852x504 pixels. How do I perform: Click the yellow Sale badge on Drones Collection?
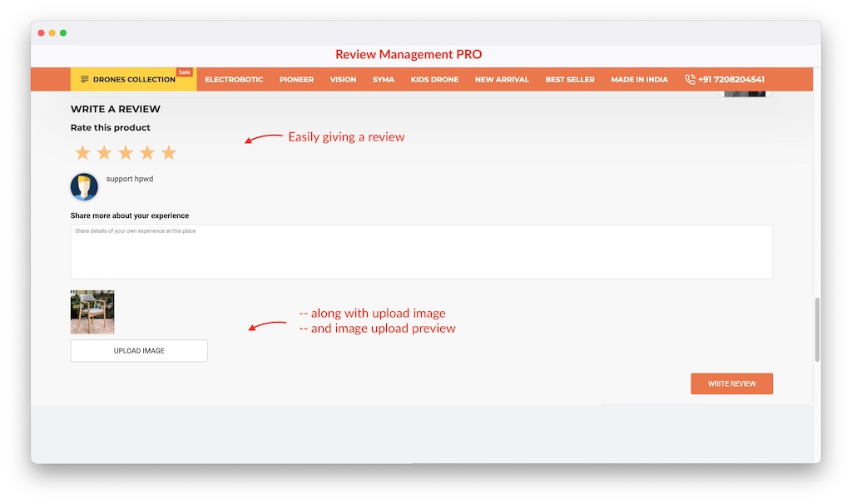pyautogui.click(x=184, y=72)
